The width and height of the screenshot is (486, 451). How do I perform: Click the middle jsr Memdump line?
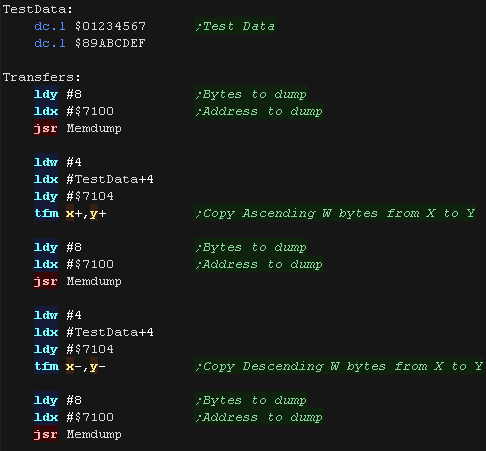coord(78,281)
